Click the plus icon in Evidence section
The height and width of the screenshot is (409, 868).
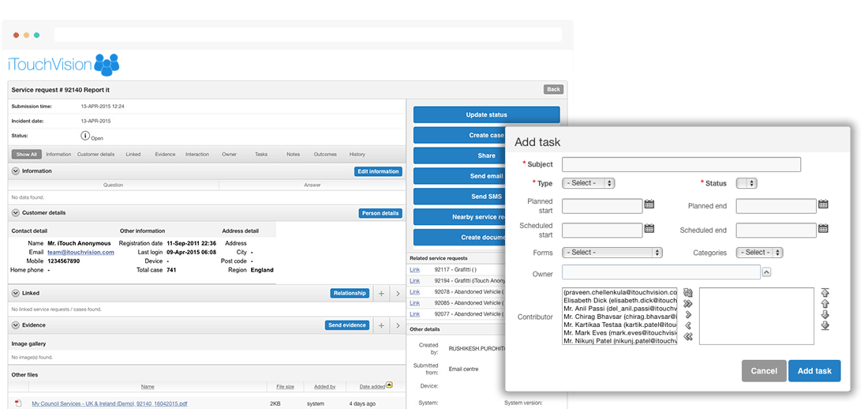[381, 325]
